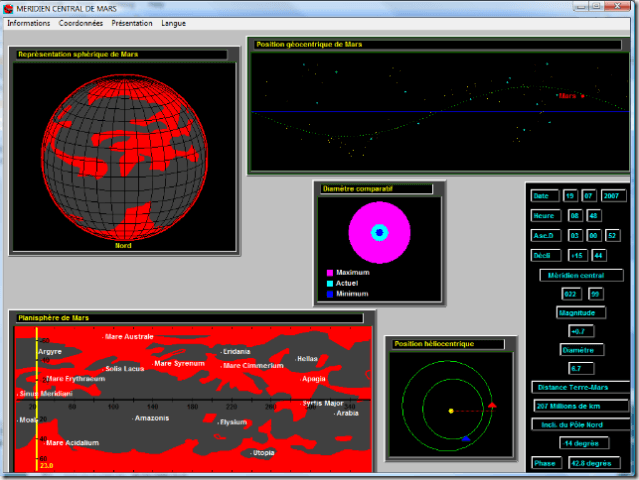The width and height of the screenshot is (639, 480).
Task: Click the Date day field showing 15
Action: pos(571,196)
